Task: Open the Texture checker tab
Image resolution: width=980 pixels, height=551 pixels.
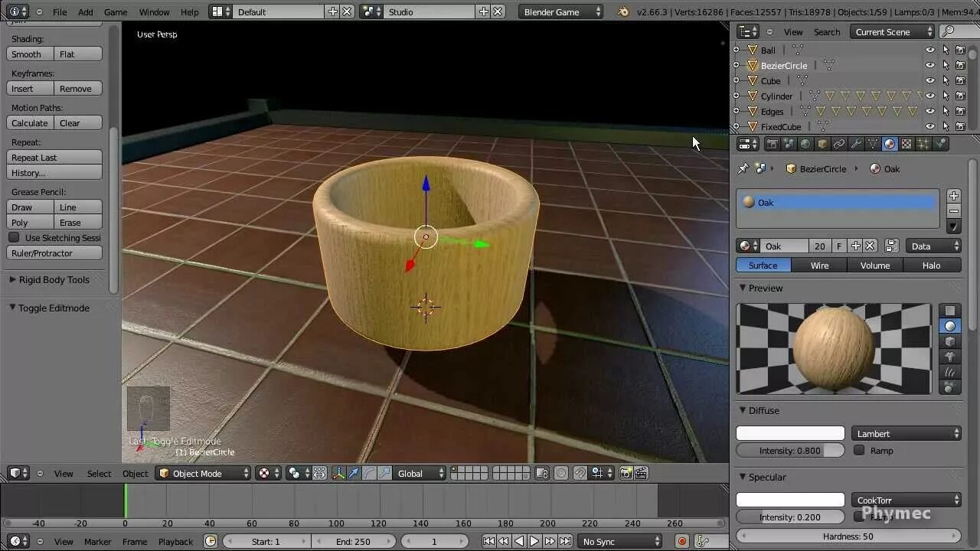Action: (906, 144)
